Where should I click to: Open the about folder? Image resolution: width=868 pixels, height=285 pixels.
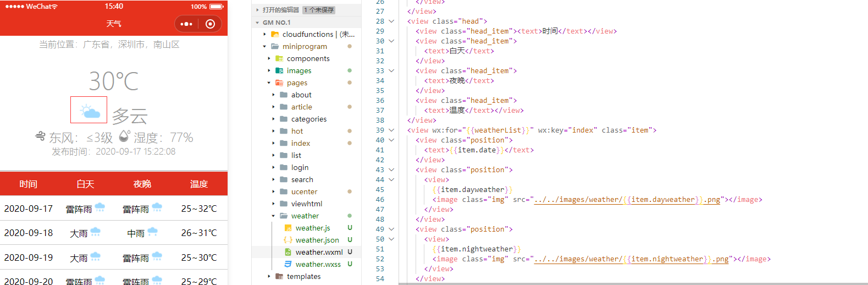click(x=301, y=95)
